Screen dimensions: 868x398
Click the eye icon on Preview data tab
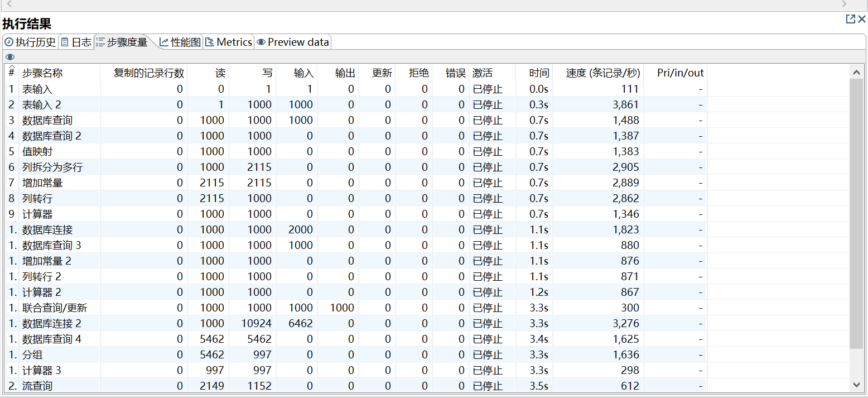[x=261, y=41]
